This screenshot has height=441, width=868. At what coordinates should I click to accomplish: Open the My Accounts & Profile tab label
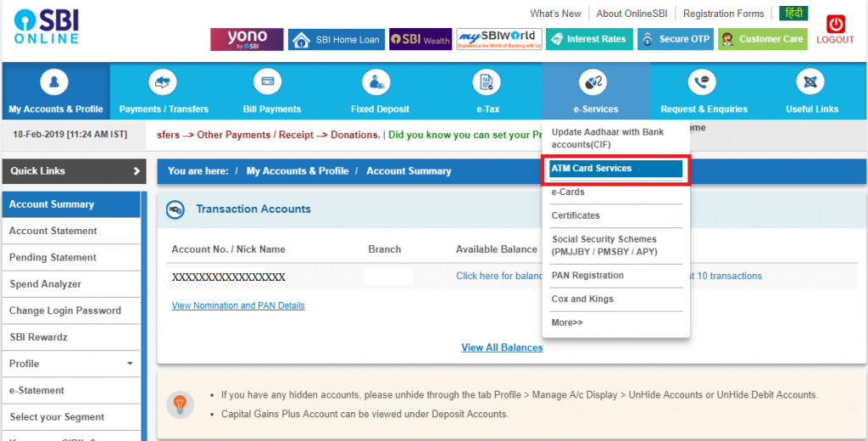(56, 109)
